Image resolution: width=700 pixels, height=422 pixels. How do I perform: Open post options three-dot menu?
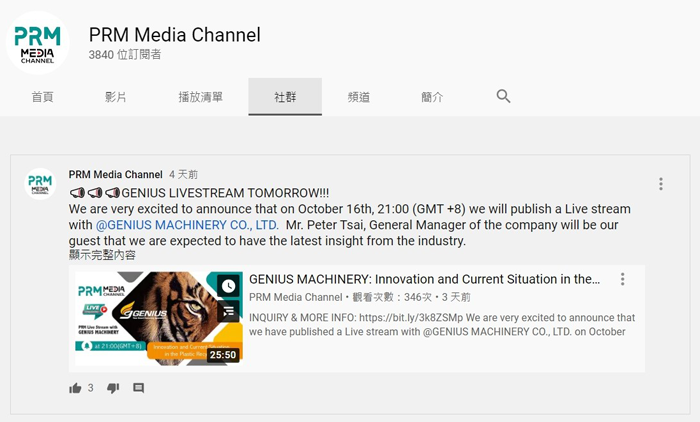click(x=661, y=184)
